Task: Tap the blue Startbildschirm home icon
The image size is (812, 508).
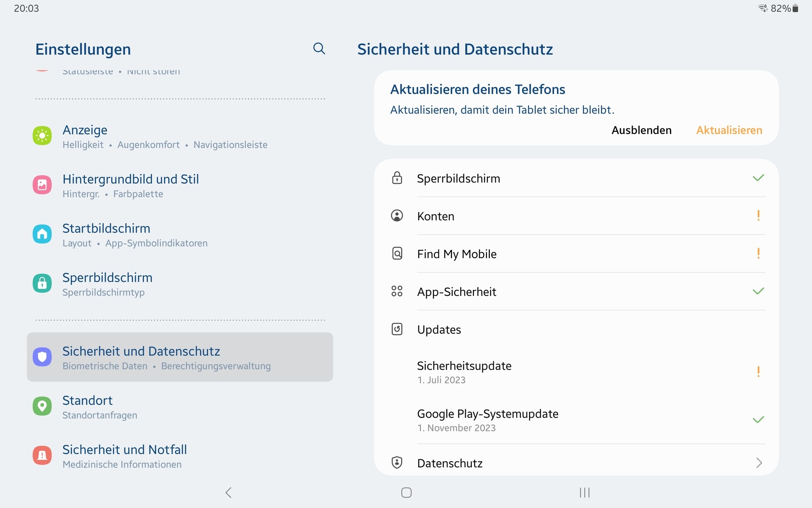Action: (x=42, y=234)
